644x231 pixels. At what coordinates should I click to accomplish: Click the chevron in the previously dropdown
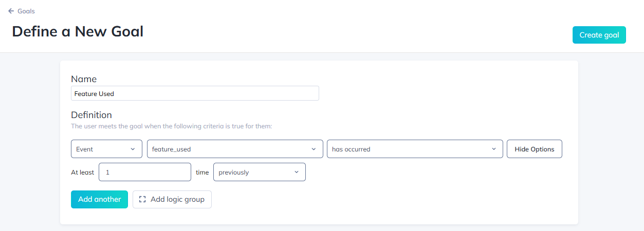pos(297,172)
